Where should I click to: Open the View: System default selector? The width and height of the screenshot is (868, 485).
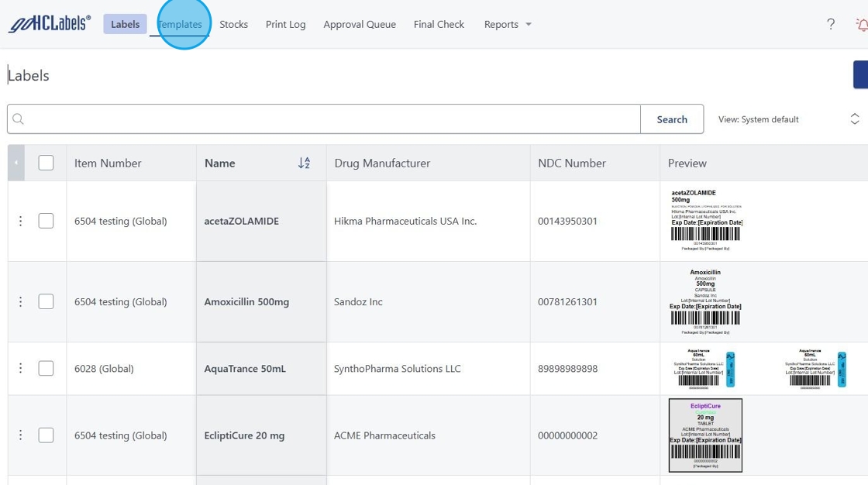pyautogui.click(x=788, y=119)
